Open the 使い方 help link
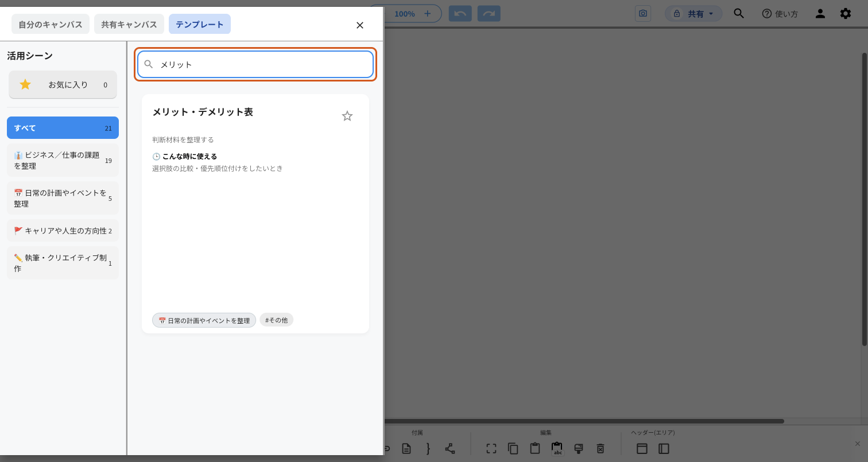The image size is (868, 462). click(x=780, y=14)
